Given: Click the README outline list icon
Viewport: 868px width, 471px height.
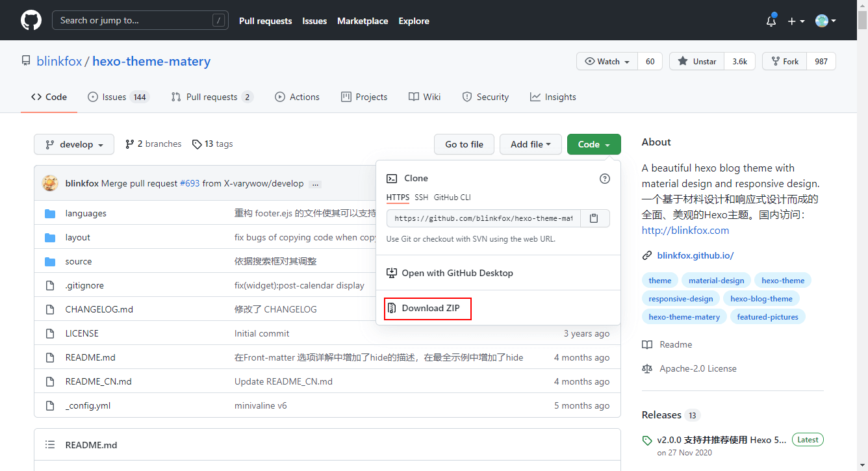Looking at the screenshot, I should 50,445.
